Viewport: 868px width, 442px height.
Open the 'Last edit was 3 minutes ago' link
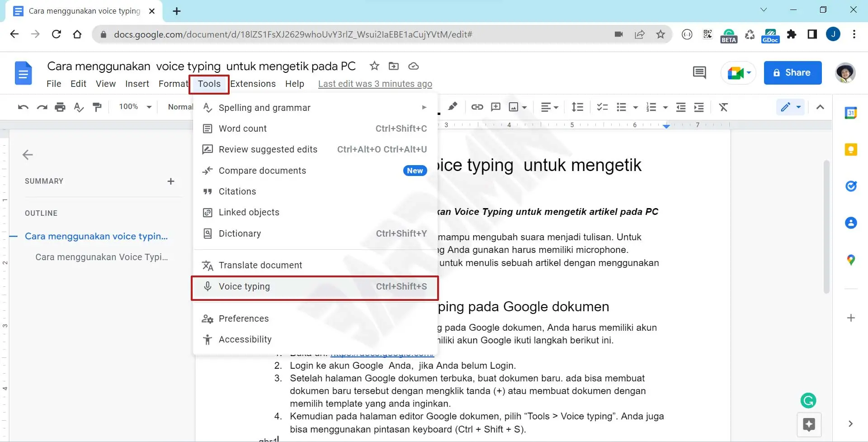pos(375,84)
